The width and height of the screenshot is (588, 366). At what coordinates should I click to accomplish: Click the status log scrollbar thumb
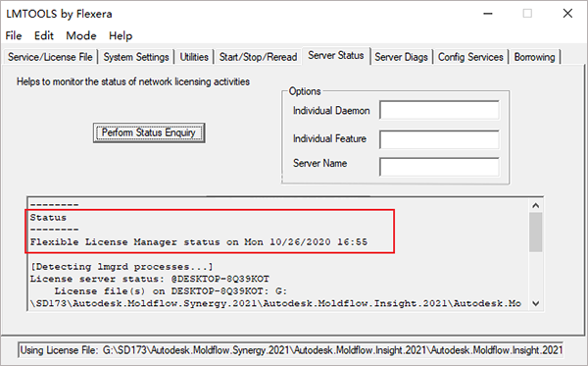pos(535,232)
